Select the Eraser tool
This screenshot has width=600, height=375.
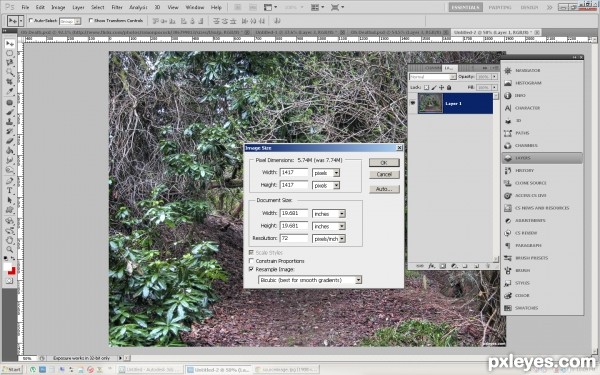(10, 141)
